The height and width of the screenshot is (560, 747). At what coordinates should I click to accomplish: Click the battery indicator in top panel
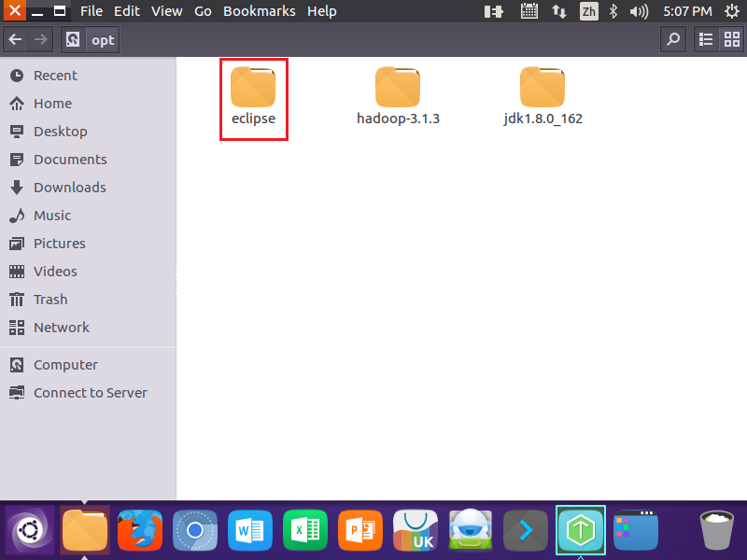(x=494, y=11)
